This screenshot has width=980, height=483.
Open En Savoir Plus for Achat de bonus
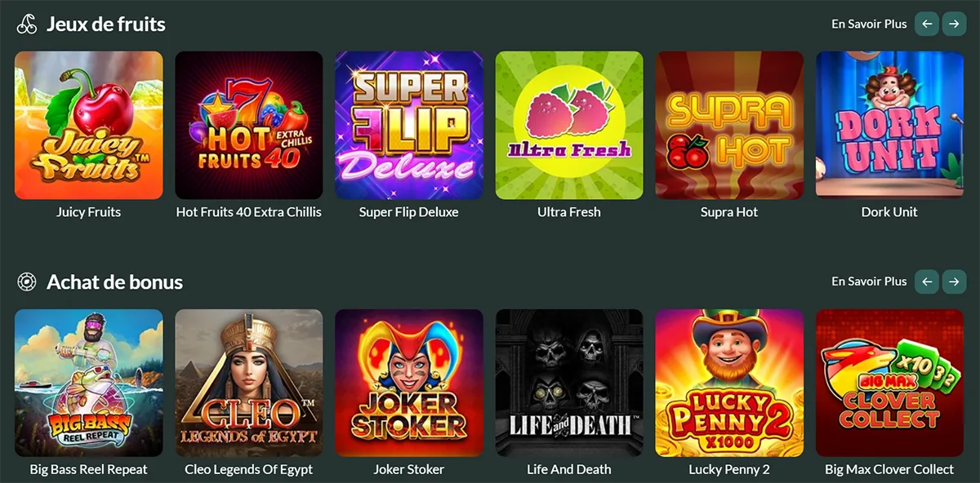[x=869, y=281]
